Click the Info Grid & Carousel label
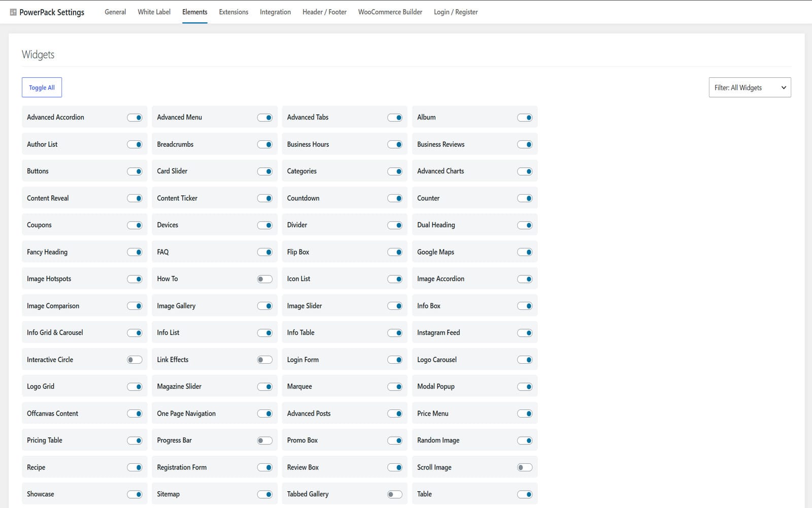The height and width of the screenshot is (508, 812). pos(55,333)
